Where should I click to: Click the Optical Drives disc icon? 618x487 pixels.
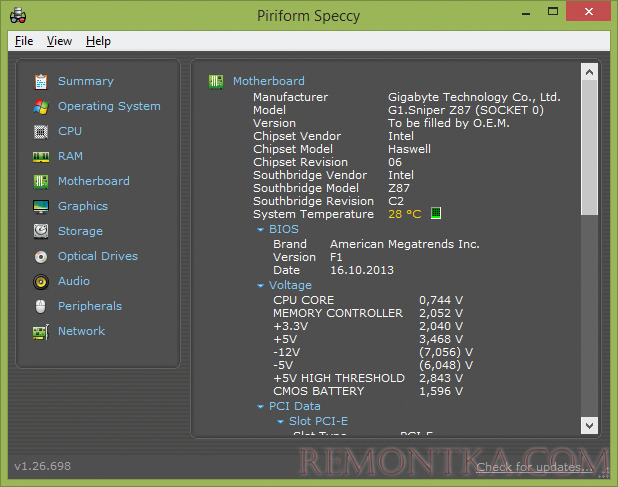pyautogui.click(x=41, y=257)
